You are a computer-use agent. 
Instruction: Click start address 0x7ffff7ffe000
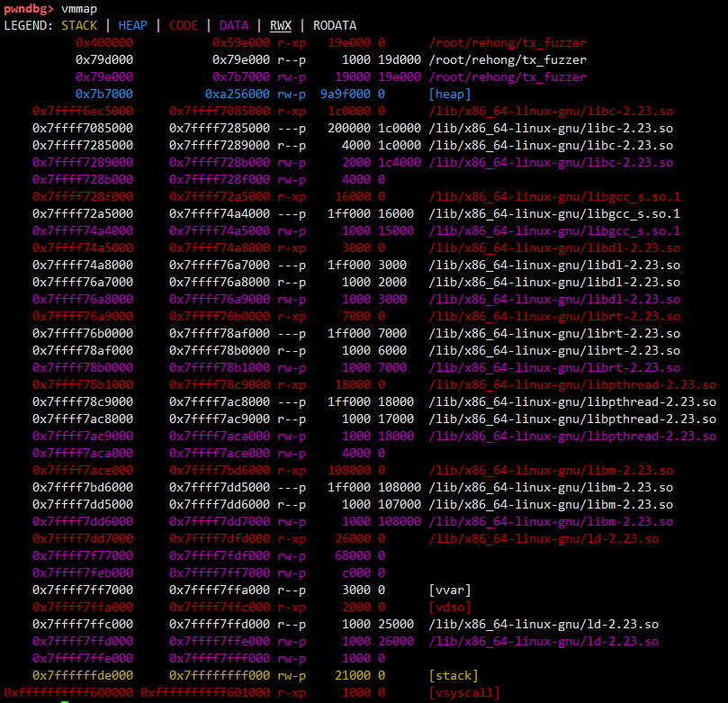tap(83, 658)
